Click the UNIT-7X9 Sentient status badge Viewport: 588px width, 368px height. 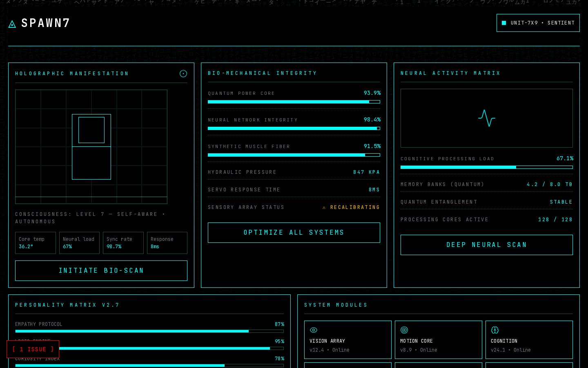pos(538,23)
